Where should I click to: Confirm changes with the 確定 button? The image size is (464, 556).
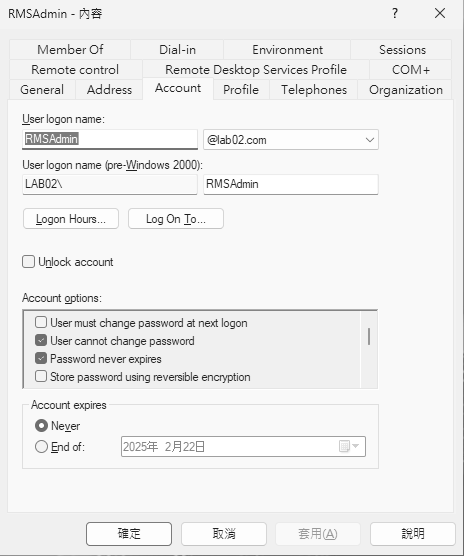coord(129,534)
